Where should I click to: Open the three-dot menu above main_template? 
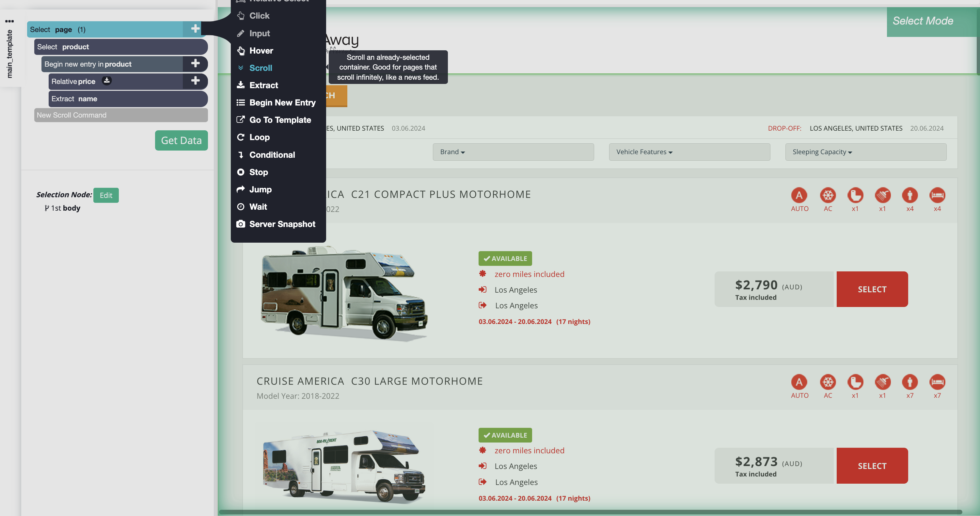click(9, 21)
